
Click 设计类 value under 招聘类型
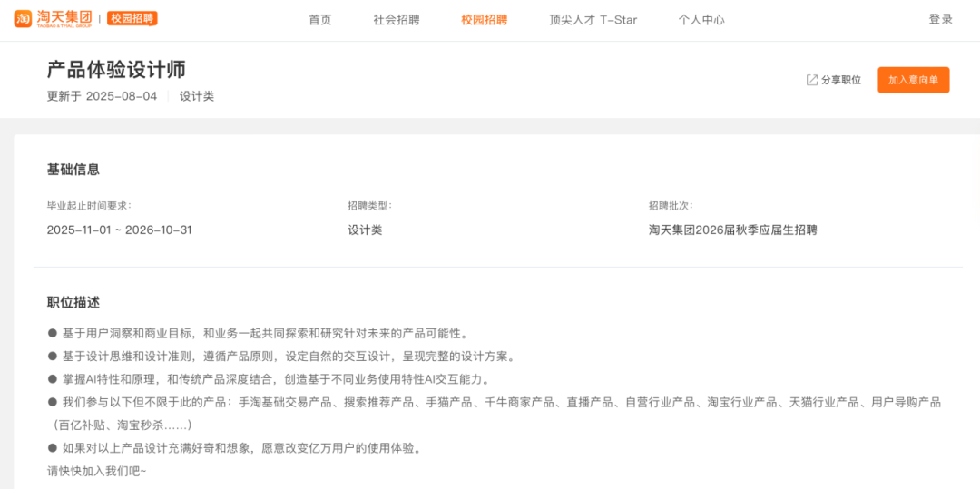pos(365,230)
